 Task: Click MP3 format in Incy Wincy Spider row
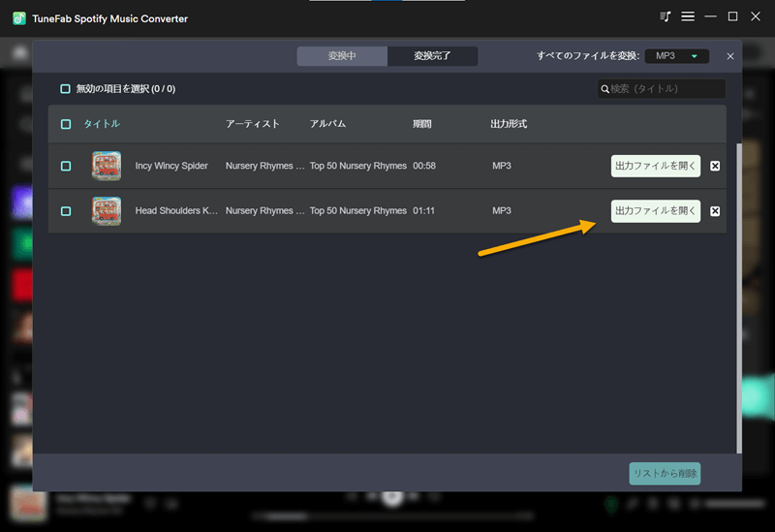pyautogui.click(x=502, y=166)
